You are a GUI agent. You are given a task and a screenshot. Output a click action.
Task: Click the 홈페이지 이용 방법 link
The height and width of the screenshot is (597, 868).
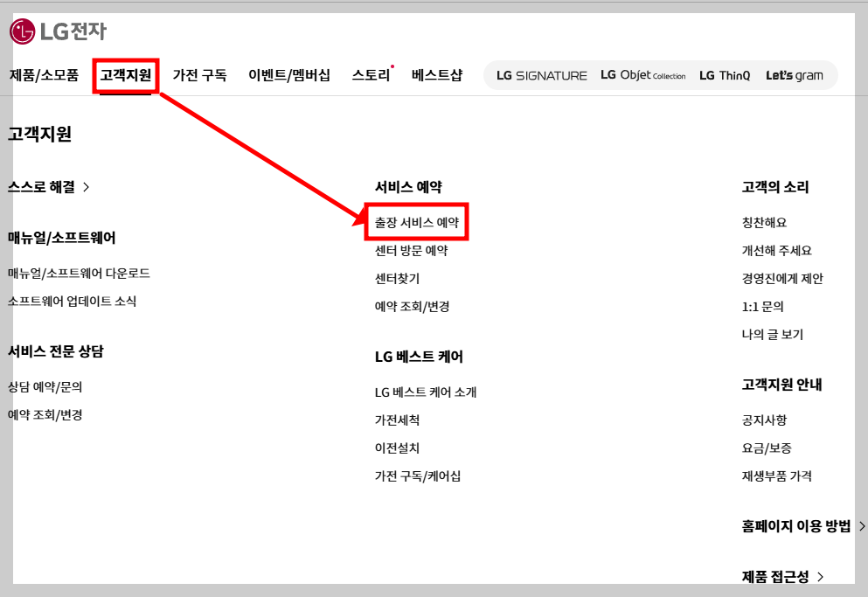[x=796, y=525]
